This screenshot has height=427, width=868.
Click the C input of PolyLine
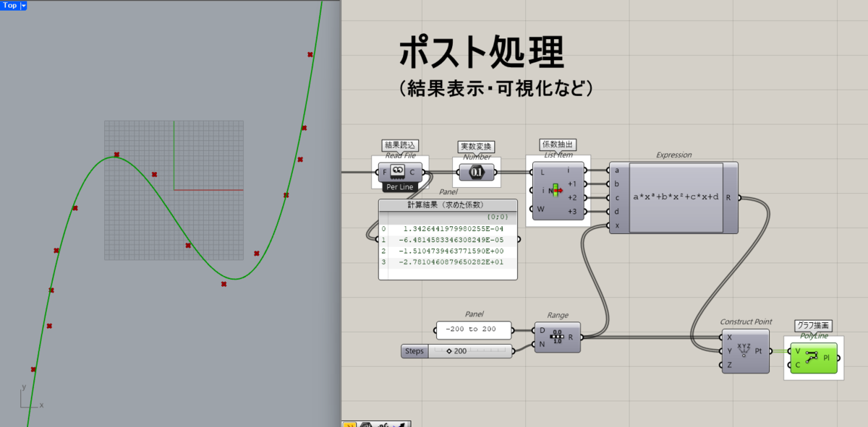coord(798,365)
